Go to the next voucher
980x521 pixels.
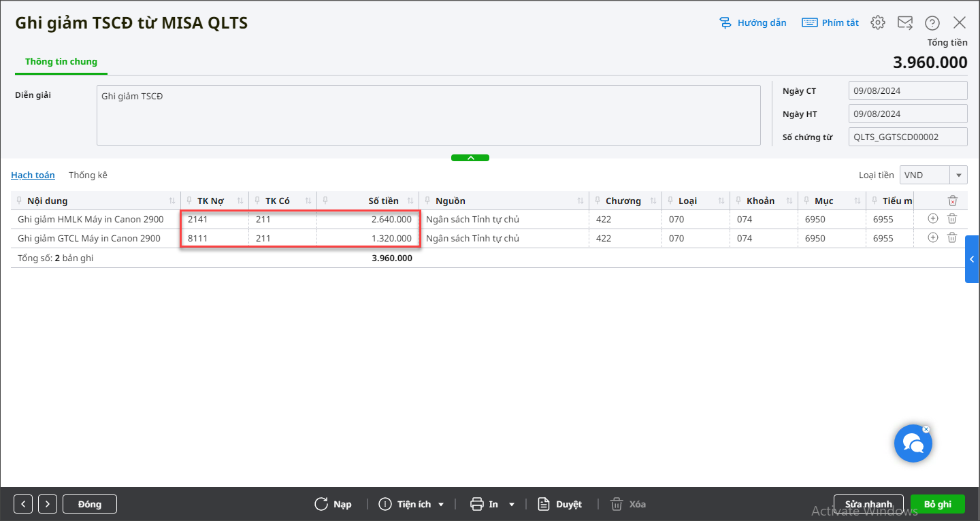click(48, 504)
